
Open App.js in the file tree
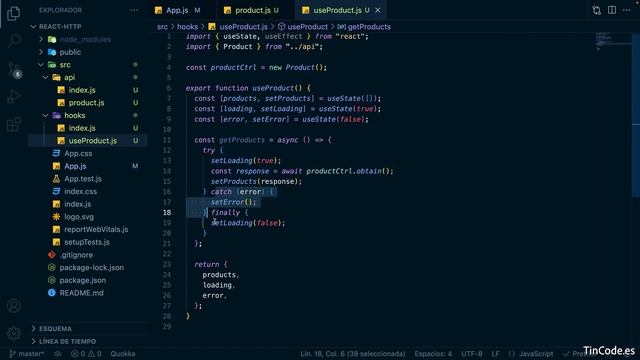[x=75, y=166]
